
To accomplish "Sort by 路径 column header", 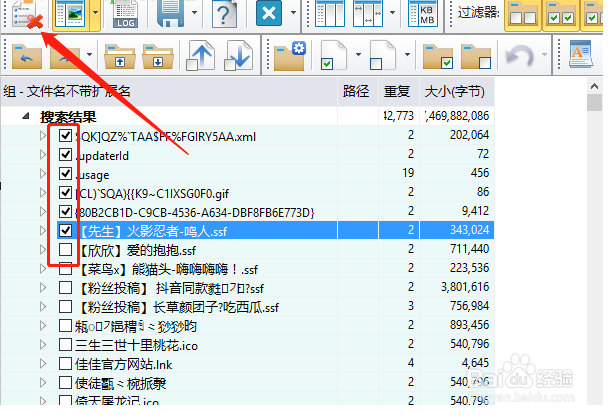I will (x=358, y=92).
